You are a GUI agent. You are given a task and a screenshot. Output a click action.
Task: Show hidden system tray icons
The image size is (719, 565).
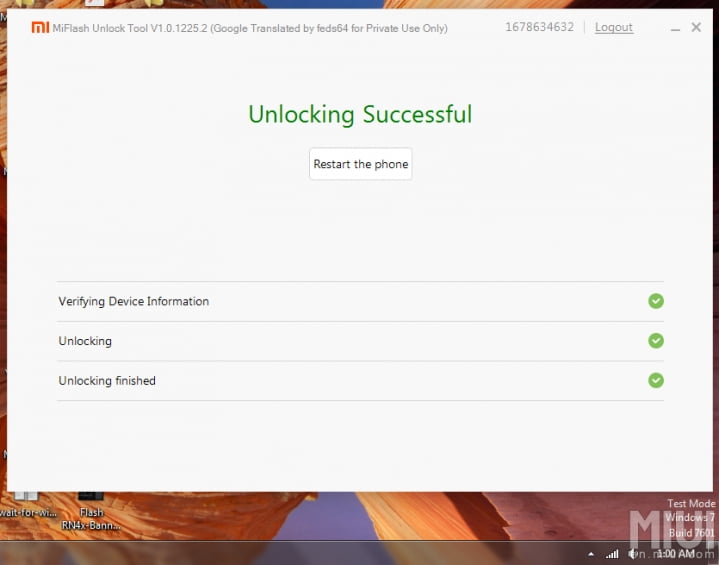point(591,554)
